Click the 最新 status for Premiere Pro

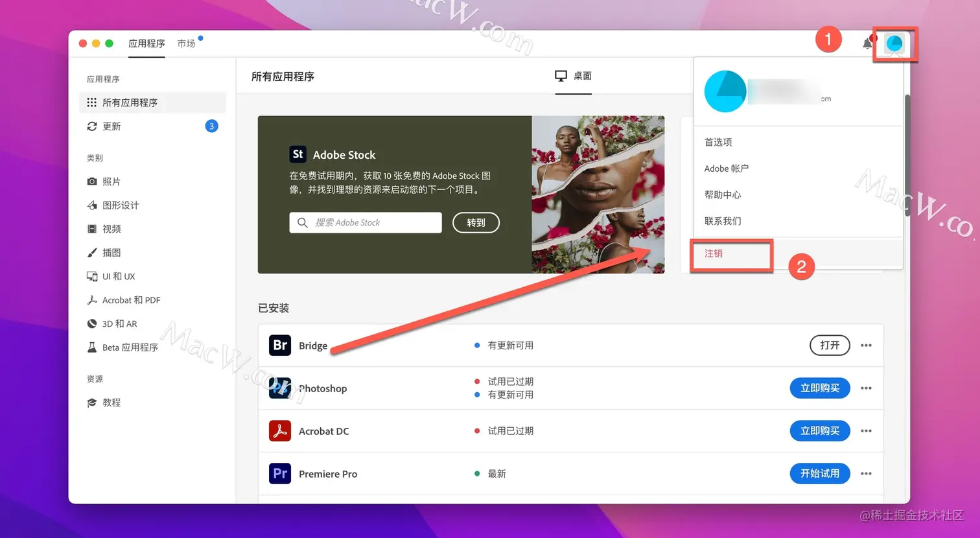tap(496, 474)
